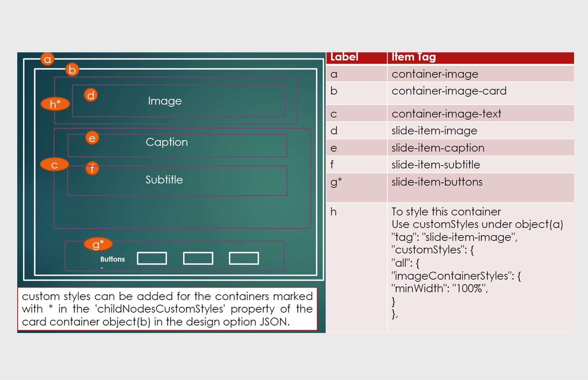Select the h* marker on the image container
The width and height of the screenshot is (588, 380).
(x=55, y=103)
